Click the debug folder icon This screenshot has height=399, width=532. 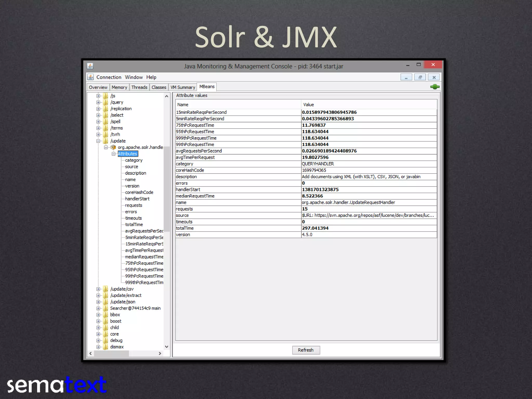[x=105, y=340]
